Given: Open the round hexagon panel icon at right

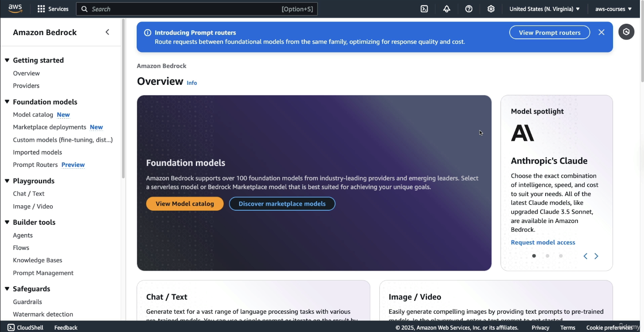Looking at the screenshot, I should [x=626, y=32].
